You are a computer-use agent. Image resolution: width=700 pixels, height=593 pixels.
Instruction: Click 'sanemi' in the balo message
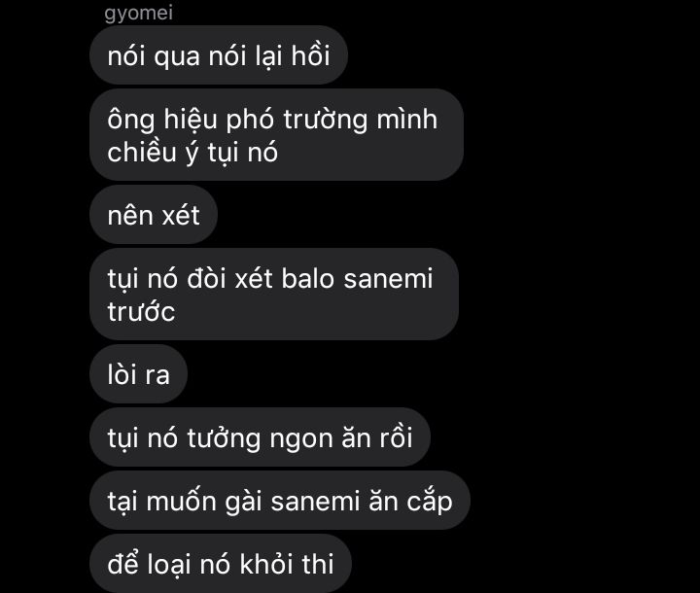[388, 279]
